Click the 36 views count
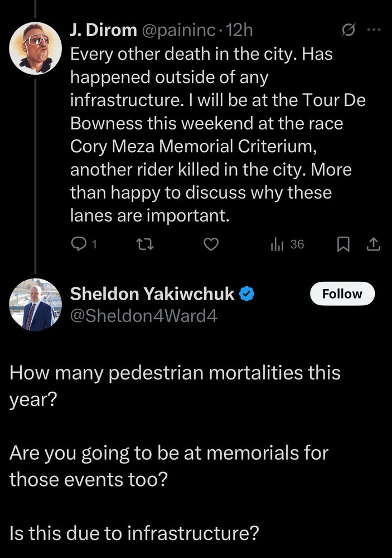392x558 pixels. coord(297,244)
